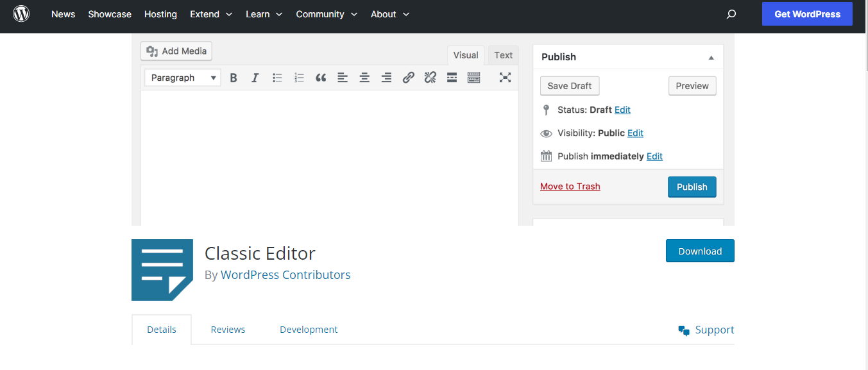Click the WordPress logo icon

tap(21, 13)
